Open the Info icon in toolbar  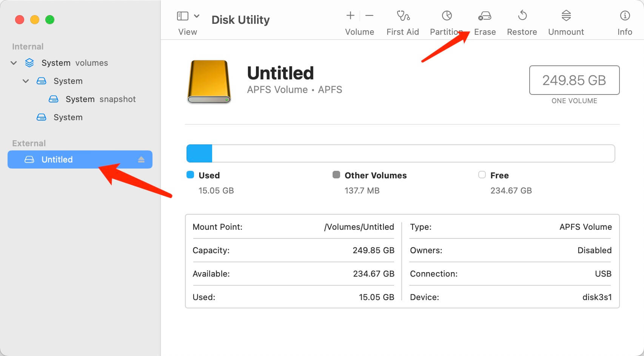[625, 15]
